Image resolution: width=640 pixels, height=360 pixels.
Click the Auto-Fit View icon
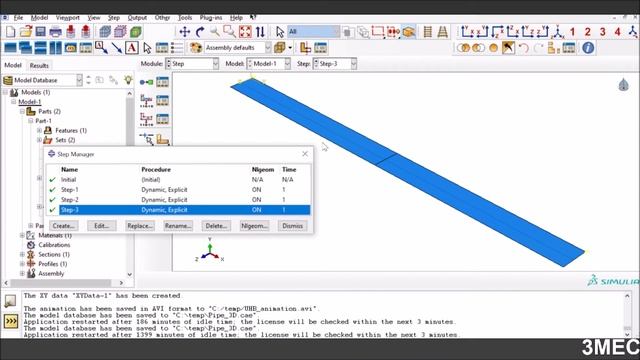[x=245, y=32]
